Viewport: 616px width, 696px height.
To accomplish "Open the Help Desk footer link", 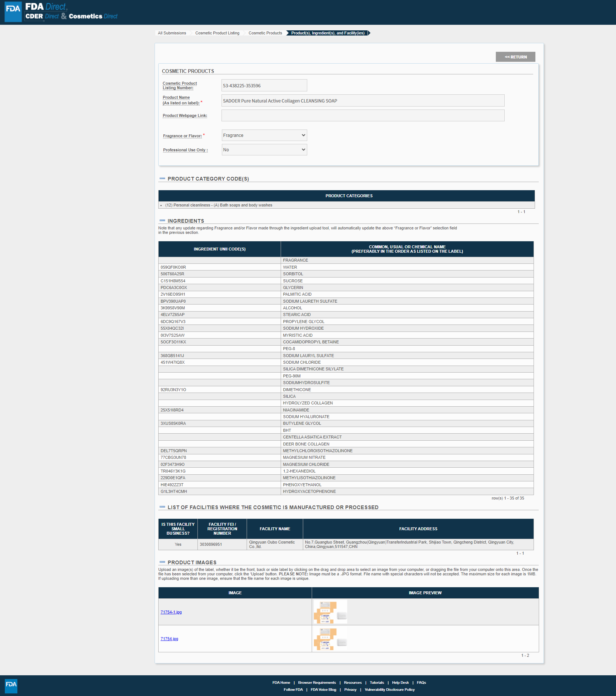I will point(400,683).
